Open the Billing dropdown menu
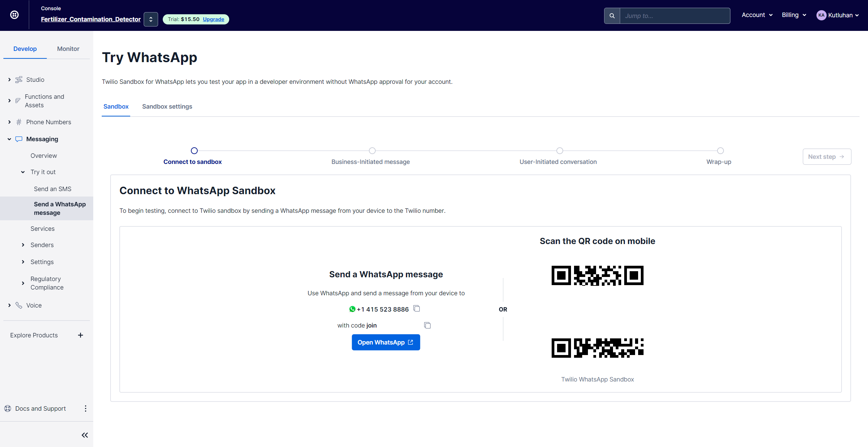 794,15
